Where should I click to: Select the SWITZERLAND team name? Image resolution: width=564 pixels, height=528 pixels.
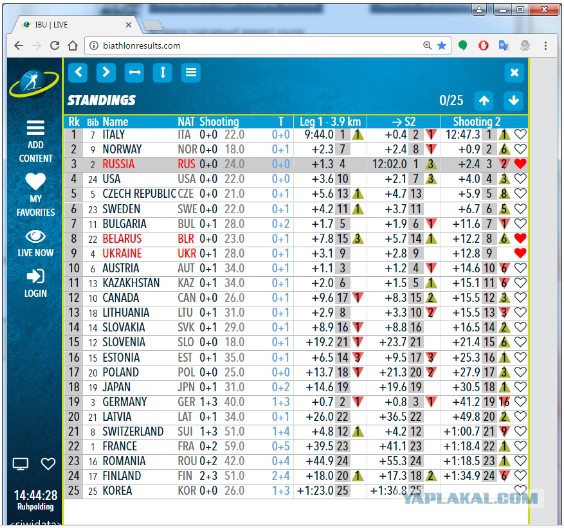click(133, 431)
